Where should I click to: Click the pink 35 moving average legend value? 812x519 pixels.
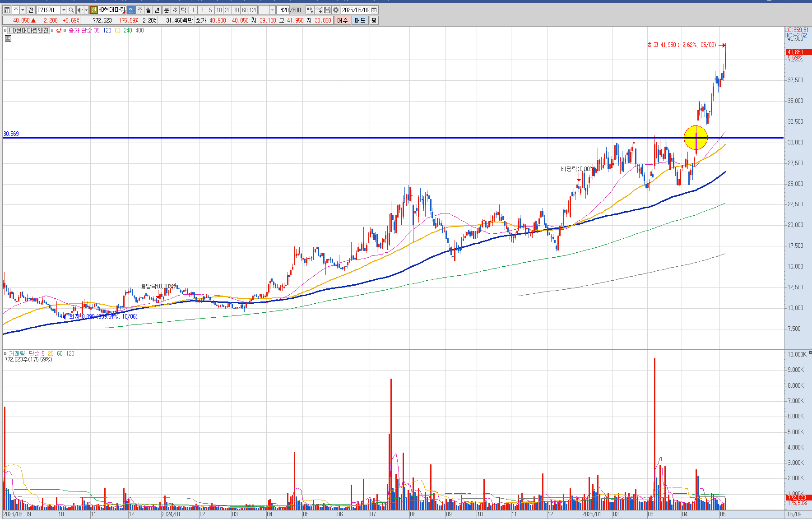point(97,30)
